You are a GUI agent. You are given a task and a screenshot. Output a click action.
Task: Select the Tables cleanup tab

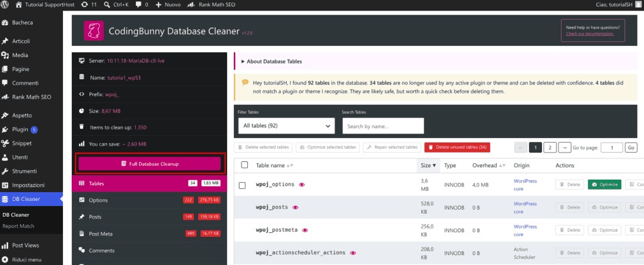click(x=150, y=183)
